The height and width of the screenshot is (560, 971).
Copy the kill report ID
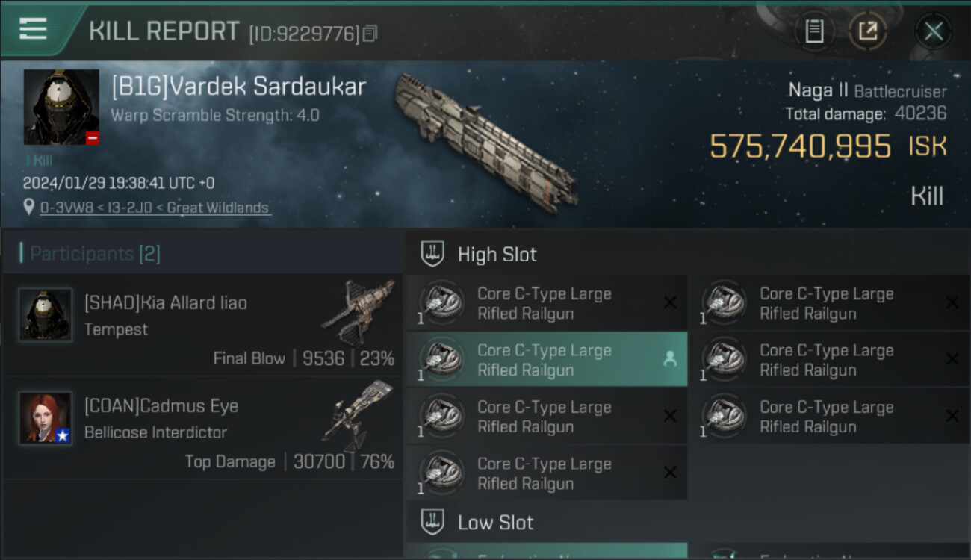370,34
